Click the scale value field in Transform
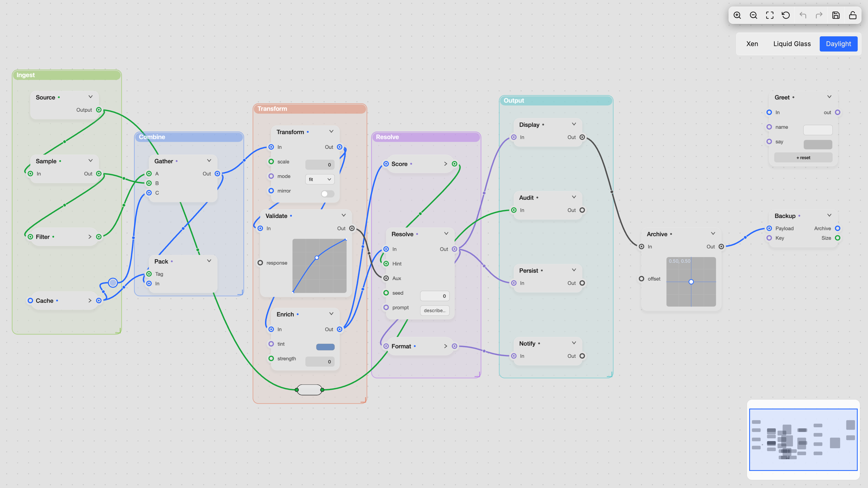 tap(320, 165)
